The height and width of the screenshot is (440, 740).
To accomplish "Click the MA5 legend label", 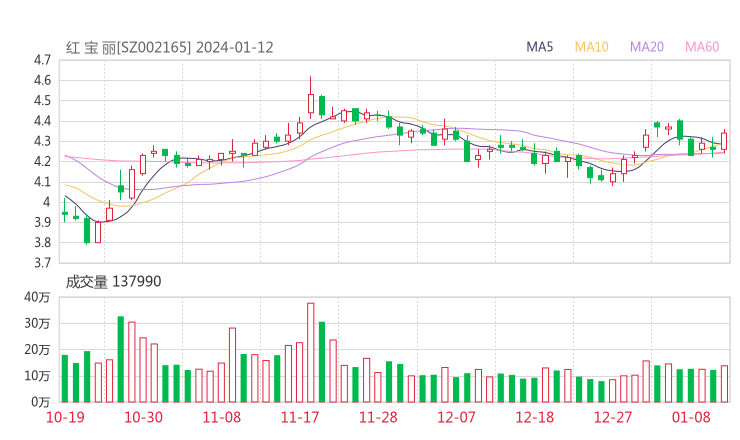I will [539, 47].
